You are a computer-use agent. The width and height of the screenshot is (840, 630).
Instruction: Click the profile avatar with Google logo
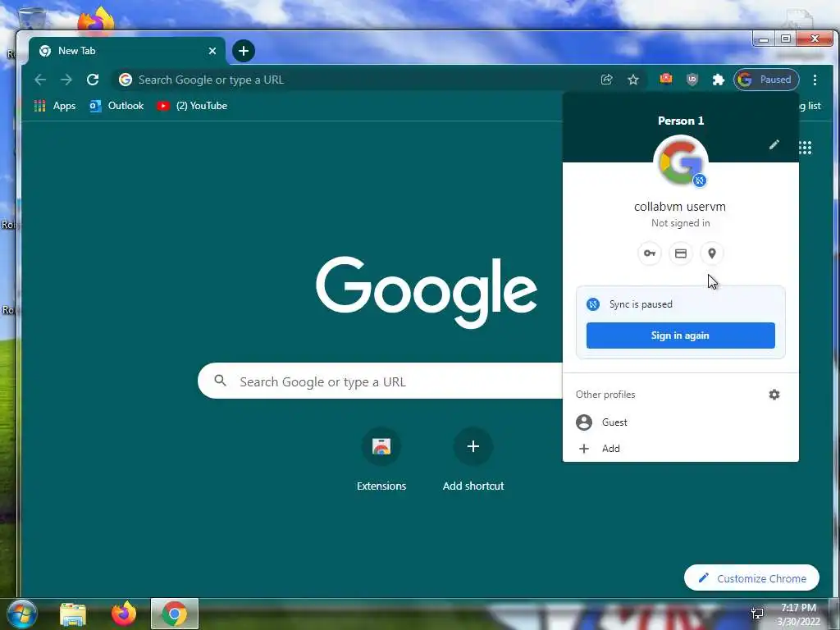(x=680, y=162)
